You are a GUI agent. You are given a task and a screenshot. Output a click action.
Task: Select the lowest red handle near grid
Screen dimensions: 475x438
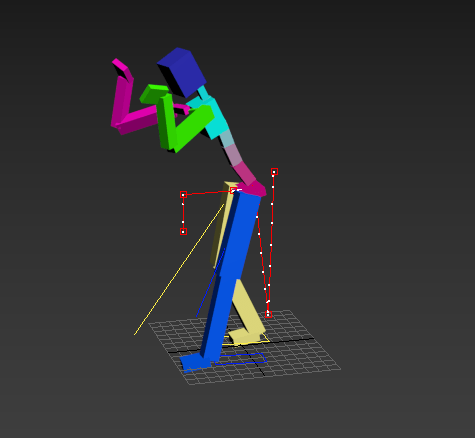pyautogui.click(x=268, y=314)
